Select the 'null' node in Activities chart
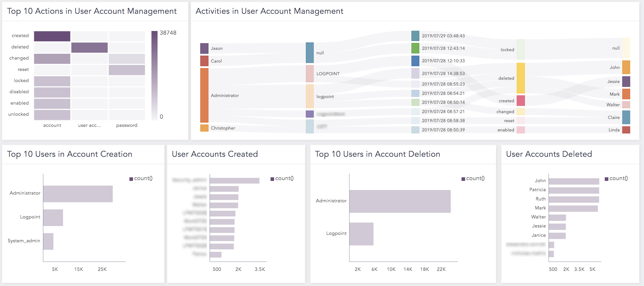 [309, 52]
